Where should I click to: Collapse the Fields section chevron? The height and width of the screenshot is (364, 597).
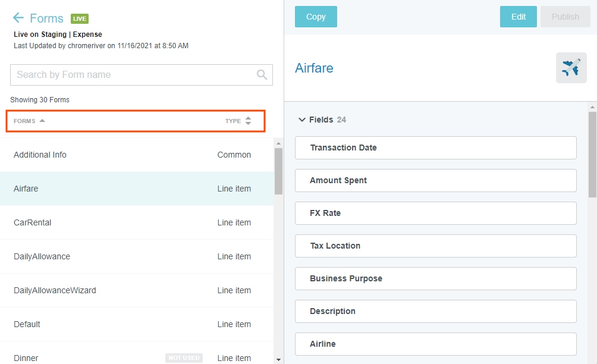click(302, 120)
